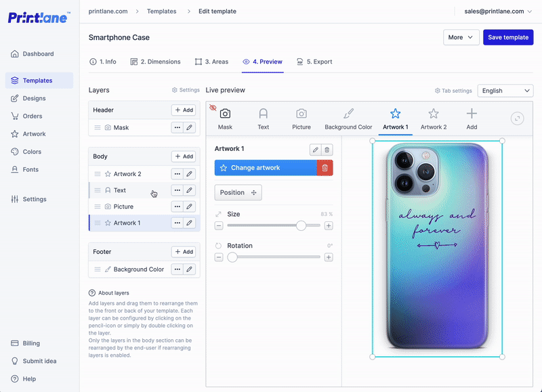Select the Mask tool in the preview toolbar

point(225,116)
